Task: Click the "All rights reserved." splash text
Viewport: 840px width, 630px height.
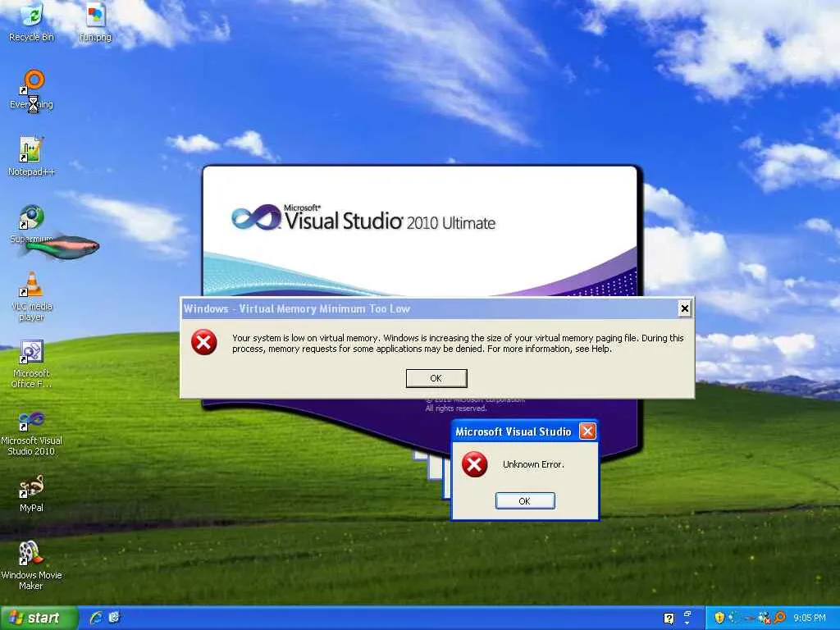Action: (456, 409)
